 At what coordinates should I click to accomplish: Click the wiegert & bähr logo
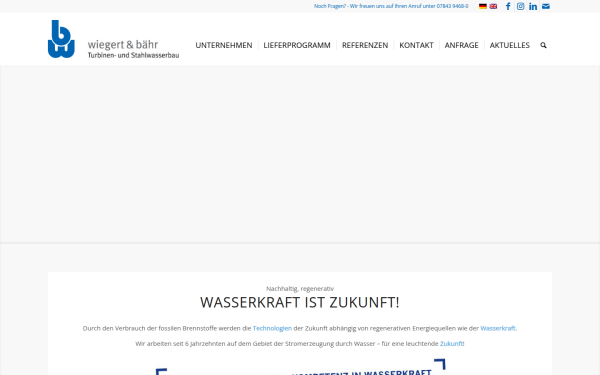(114, 39)
